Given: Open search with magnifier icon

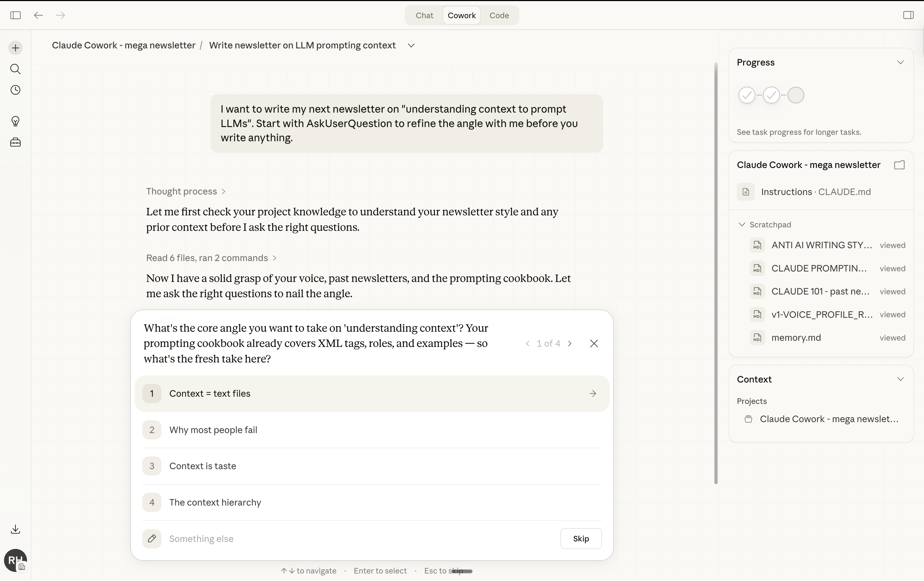Looking at the screenshot, I should 15,69.
